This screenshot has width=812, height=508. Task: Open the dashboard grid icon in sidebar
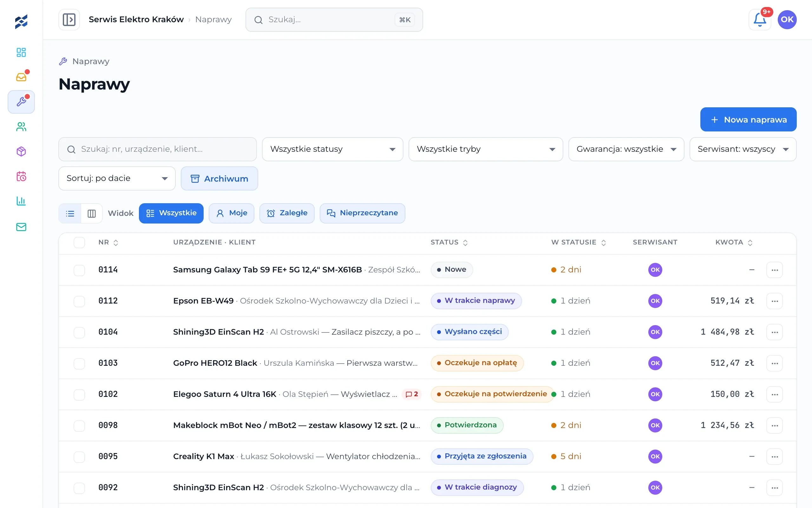tap(21, 52)
